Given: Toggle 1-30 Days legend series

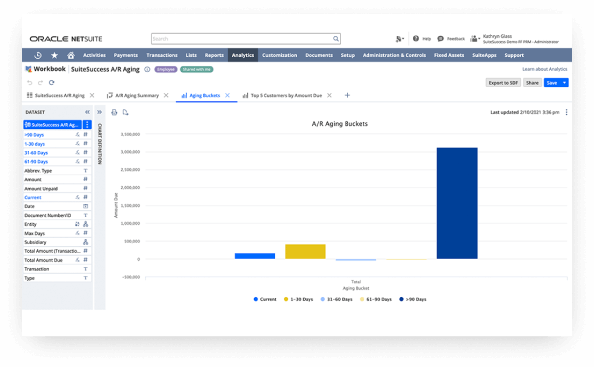Looking at the screenshot, I should click(299, 299).
